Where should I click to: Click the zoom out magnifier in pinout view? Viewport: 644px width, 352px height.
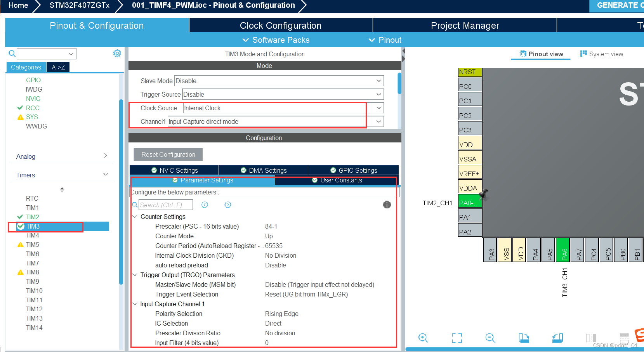[490, 338]
